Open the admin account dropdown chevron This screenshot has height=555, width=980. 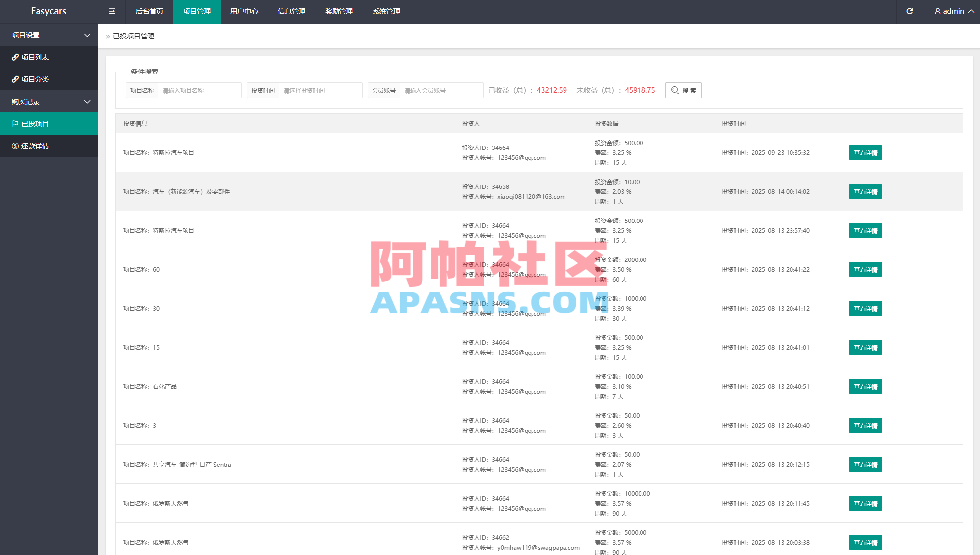[x=970, y=11]
